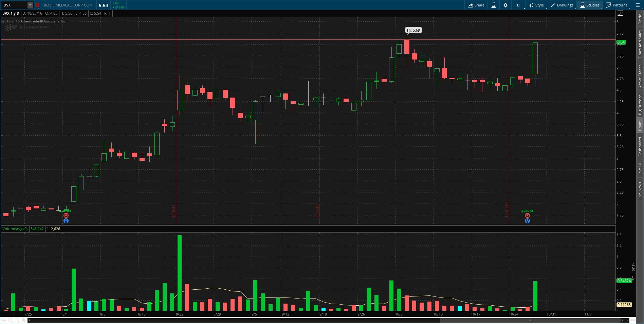The height and width of the screenshot is (324, 644).
Task: Click the $-0.01 earnings label
Action: [528, 211]
